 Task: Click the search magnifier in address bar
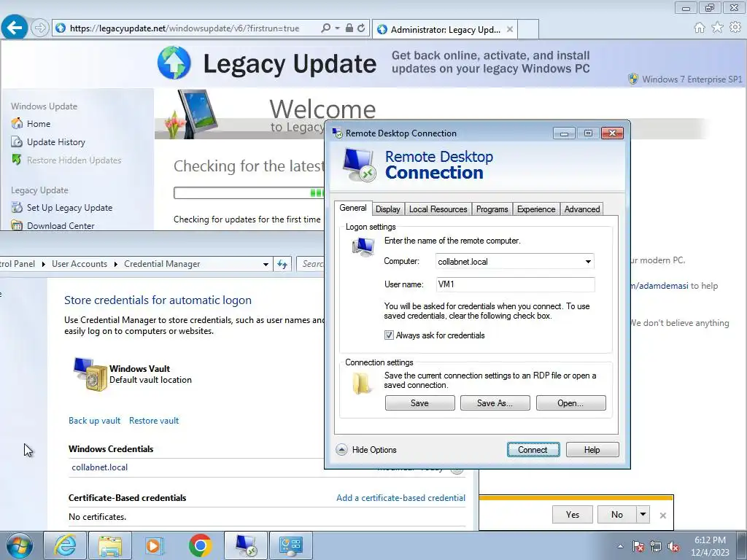point(326,28)
